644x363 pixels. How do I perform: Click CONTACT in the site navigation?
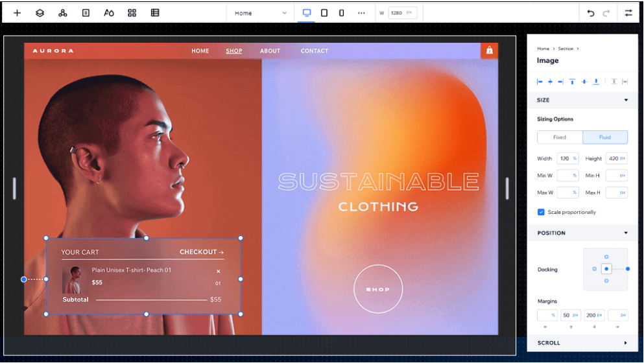coord(314,51)
